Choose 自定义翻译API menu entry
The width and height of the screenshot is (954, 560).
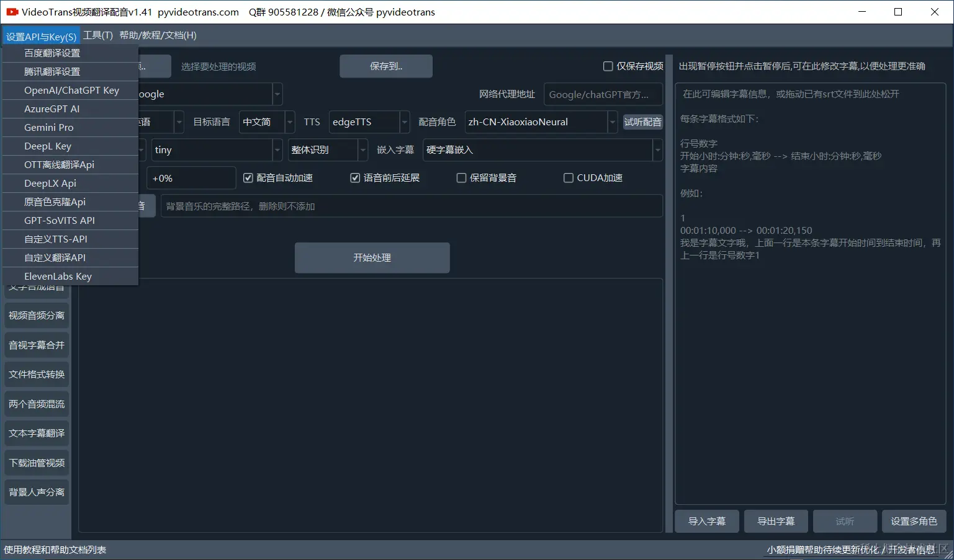click(70, 258)
